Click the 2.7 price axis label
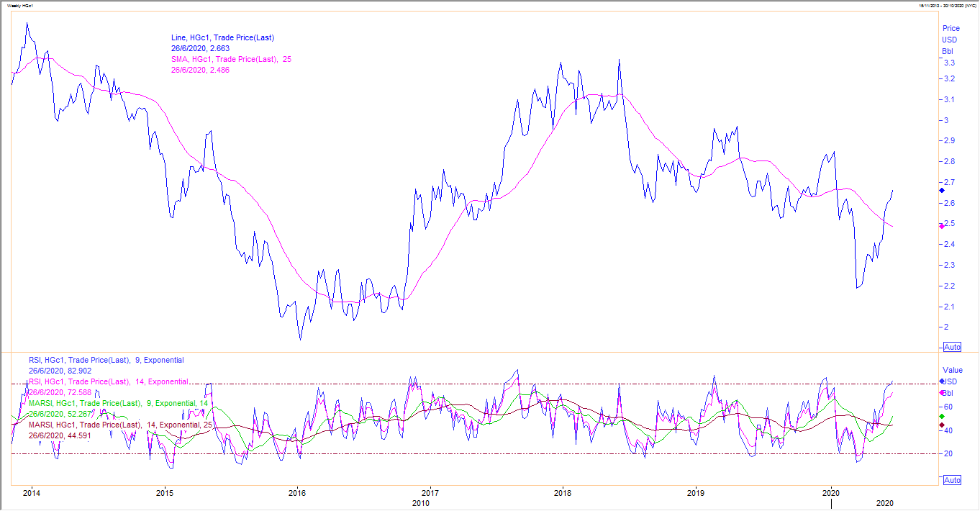The height and width of the screenshot is (511, 980). 949,183
